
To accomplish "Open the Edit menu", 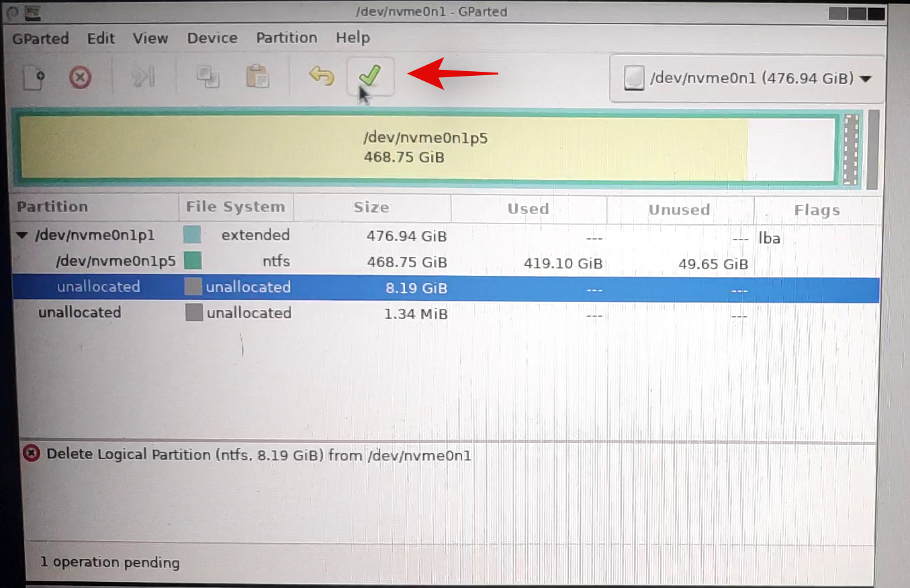I will [x=101, y=38].
